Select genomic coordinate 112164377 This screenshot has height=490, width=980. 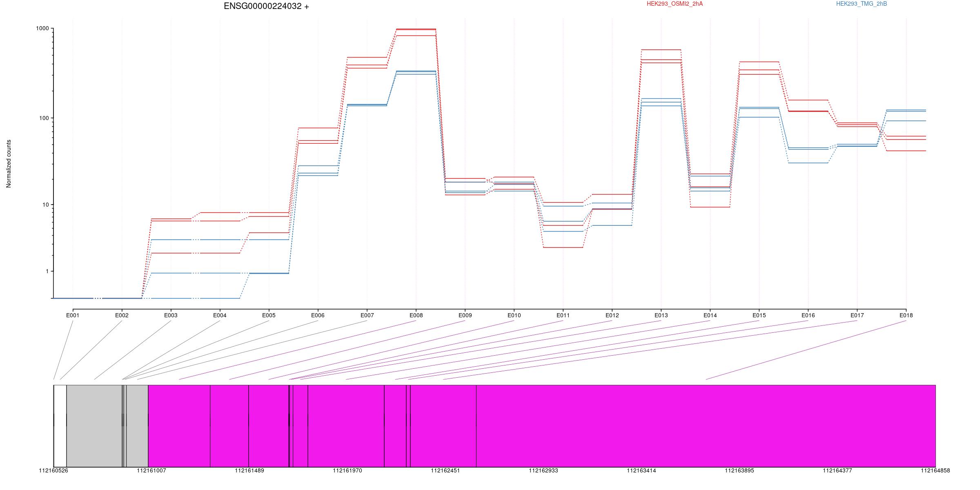[837, 470]
